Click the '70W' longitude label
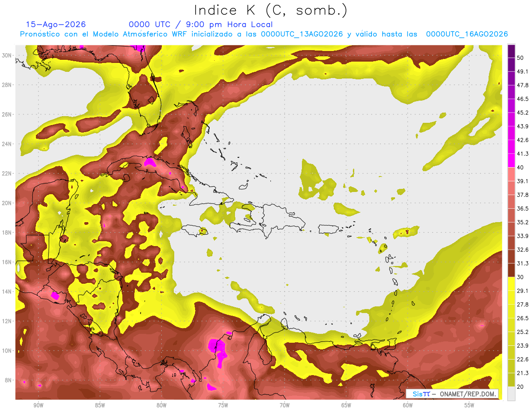This screenshot has height=411, width=532. tap(285, 405)
